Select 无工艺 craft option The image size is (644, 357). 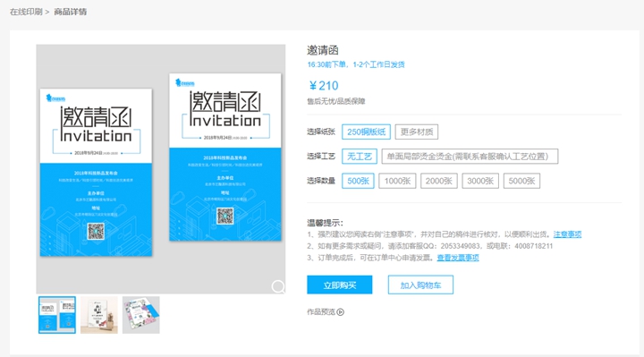pyautogui.click(x=360, y=156)
